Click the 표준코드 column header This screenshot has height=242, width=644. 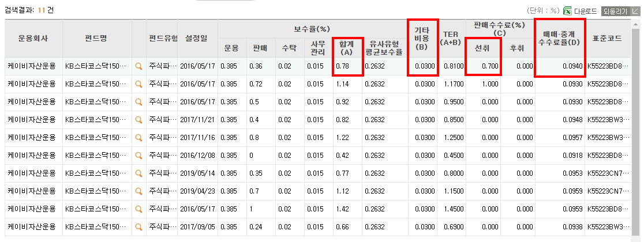[608, 39]
